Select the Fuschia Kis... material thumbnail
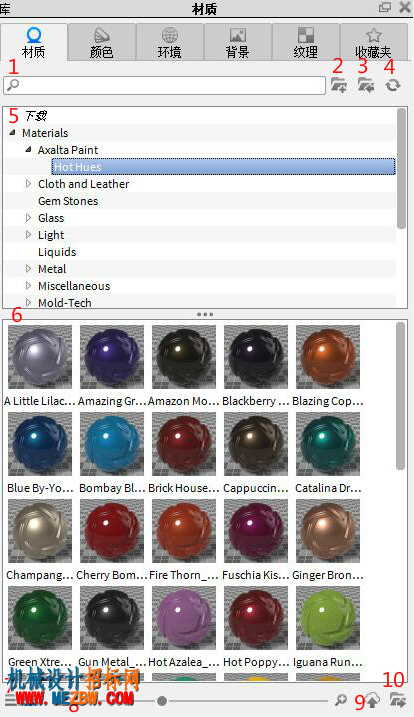The width and height of the screenshot is (414, 717). 256,531
